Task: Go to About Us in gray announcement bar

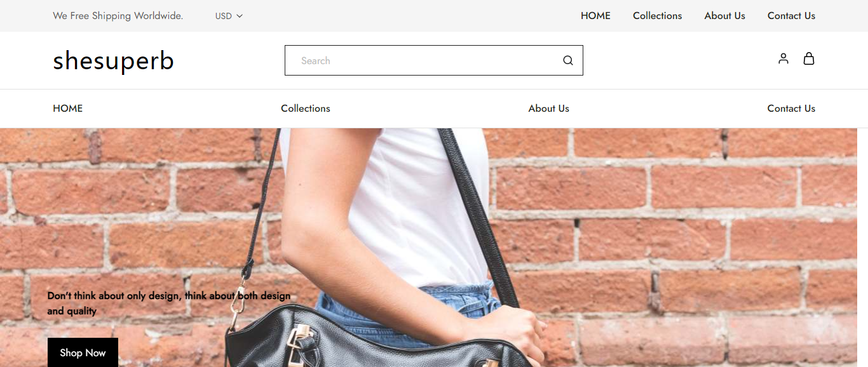Action: point(724,16)
